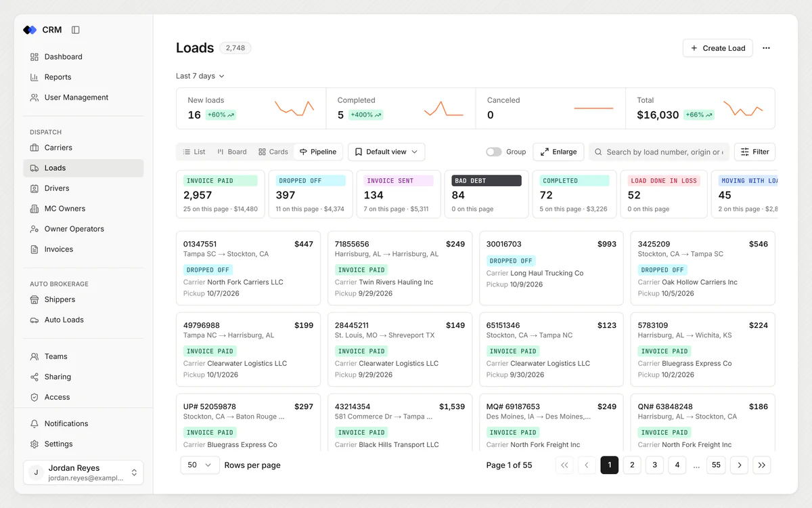Click current page 1 button
This screenshot has width=812, height=508.
(610, 465)
